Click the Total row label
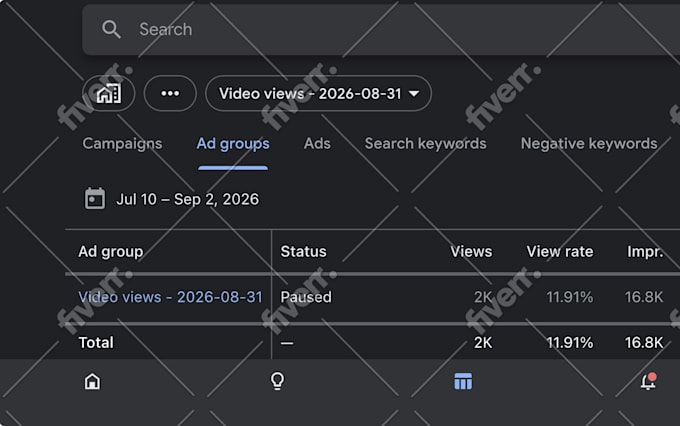The image size is (680, 426). pyautogui.click(x=96, y=343)
